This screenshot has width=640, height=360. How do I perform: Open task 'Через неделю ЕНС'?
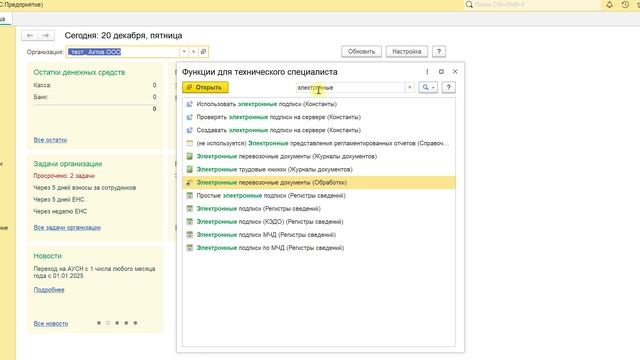(x=60, y=211)
